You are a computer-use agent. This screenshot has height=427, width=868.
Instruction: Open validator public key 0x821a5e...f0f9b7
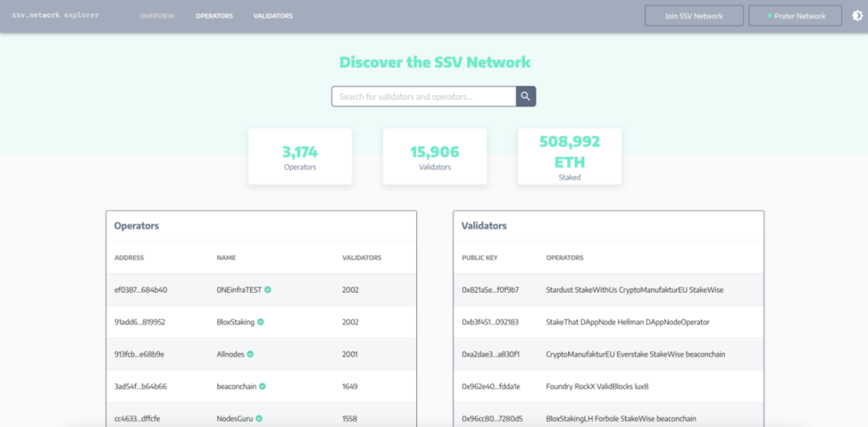tap(489, 289)
